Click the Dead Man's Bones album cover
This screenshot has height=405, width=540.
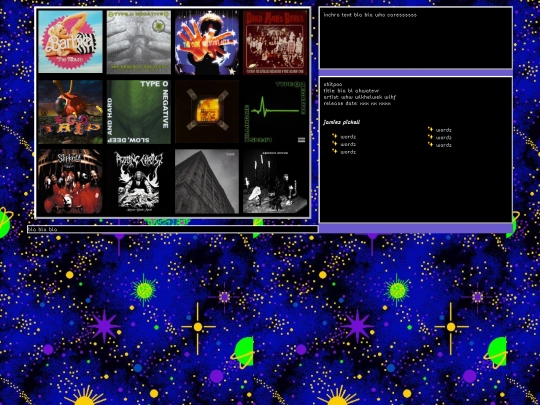point(275,42)
